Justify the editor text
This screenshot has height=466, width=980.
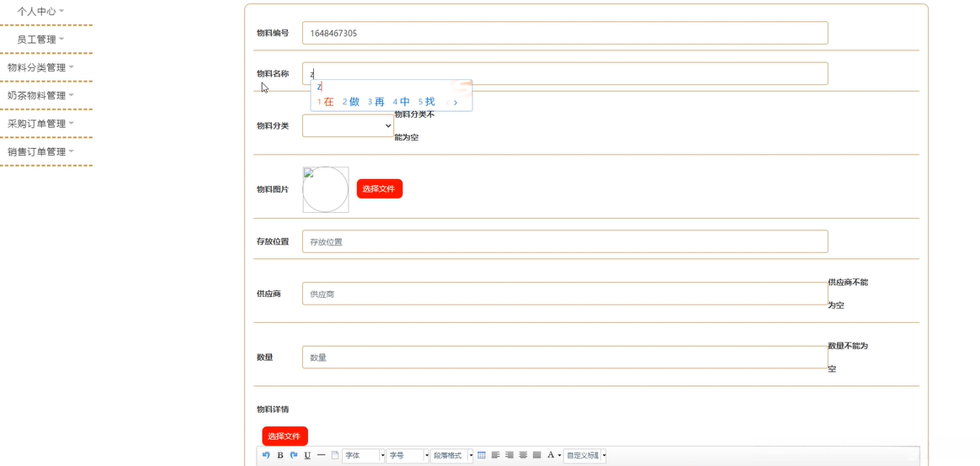point(537,455)
